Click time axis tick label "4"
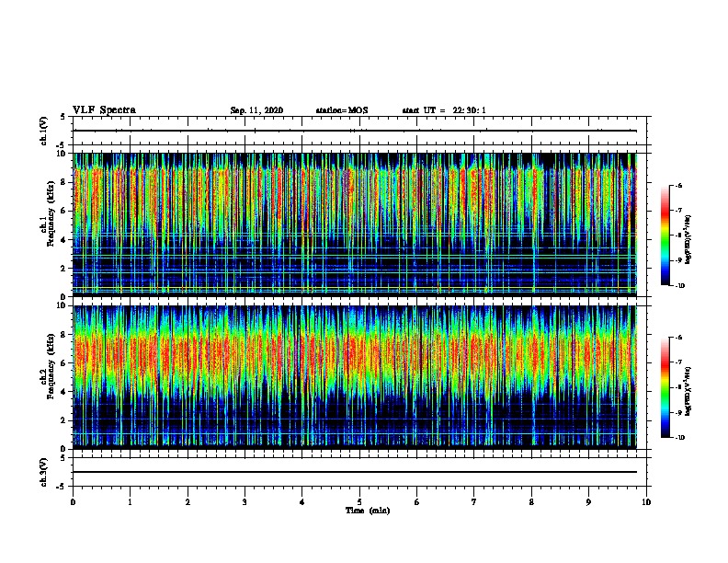This screenshot has width=728, height=563. coord(302,502)
